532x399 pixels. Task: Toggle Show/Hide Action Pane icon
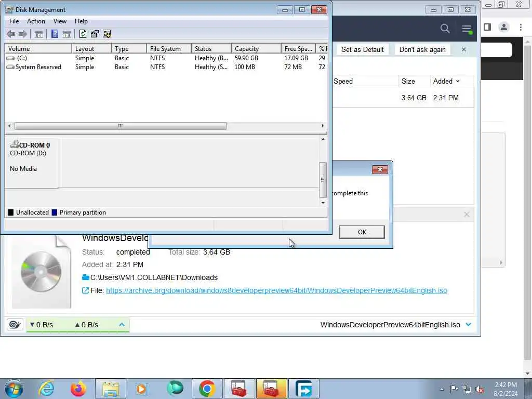click(x=67, y=34)
